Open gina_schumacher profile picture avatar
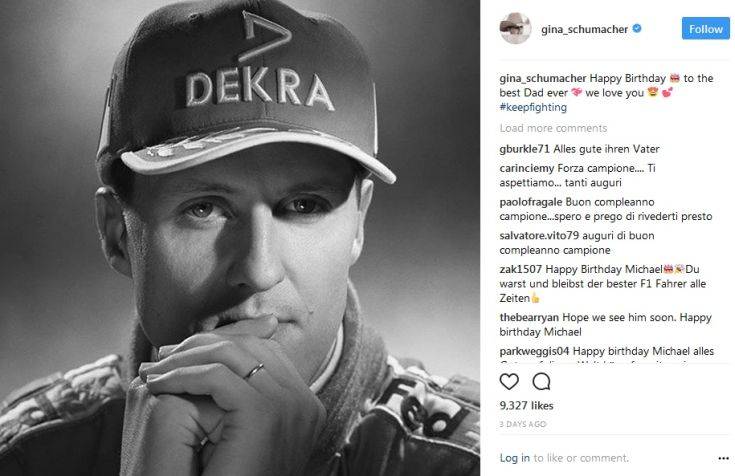Viewport: 735px width, 476px height. (x=515, y=28)
